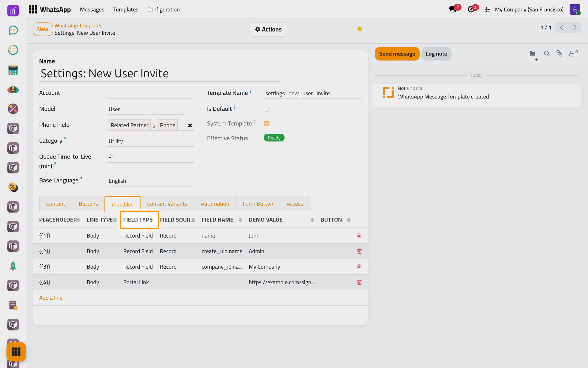Switch to the Buttons tab
588x368 pixels.
pos(88,204)
